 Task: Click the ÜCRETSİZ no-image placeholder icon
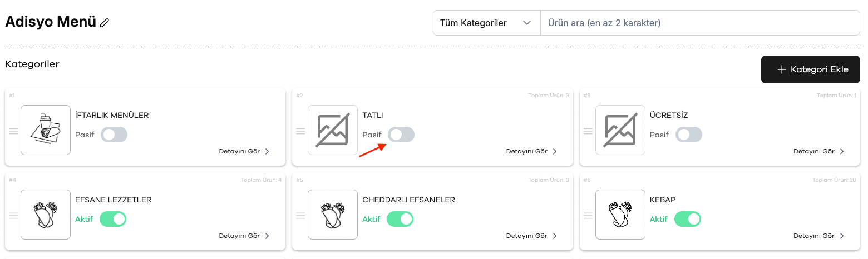(620, 130)
